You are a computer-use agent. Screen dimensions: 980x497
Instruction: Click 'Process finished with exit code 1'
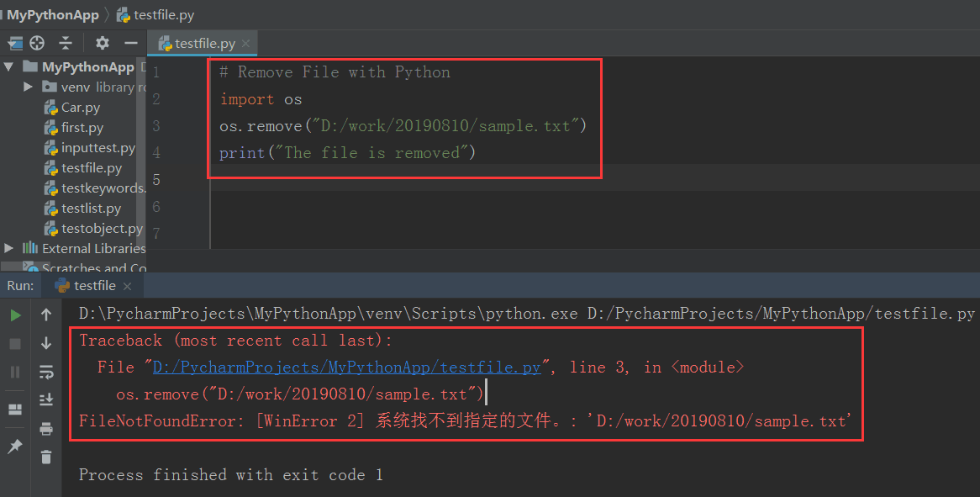pos(230,474)
